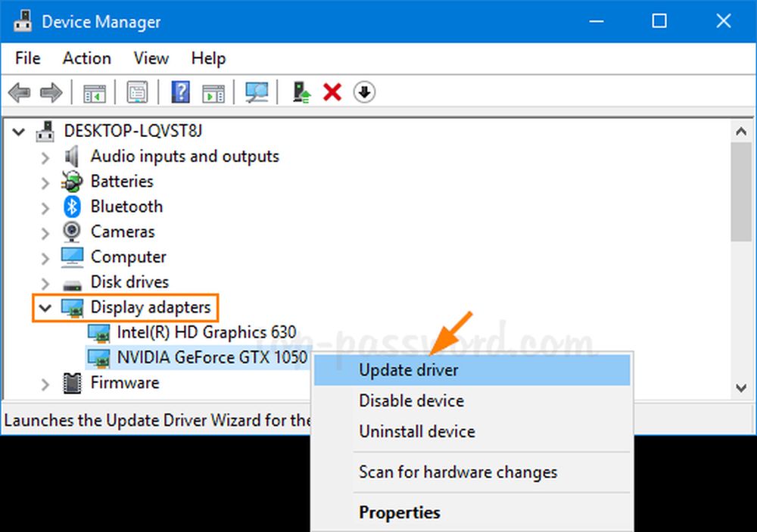Select the Cameras label
757x532 pixels.
tap(123, 232)
